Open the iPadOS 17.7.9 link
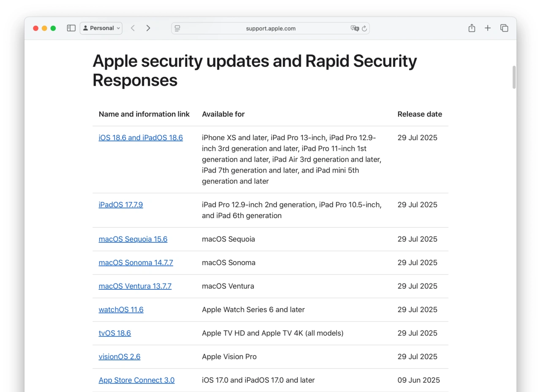Screen dimensions: 541x392 click(x=120, y=205)
